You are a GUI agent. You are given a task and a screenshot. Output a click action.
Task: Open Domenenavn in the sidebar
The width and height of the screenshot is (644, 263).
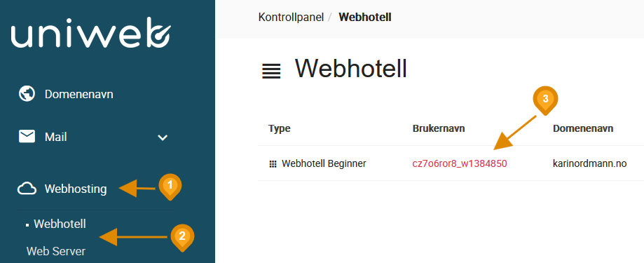point(79,95)
